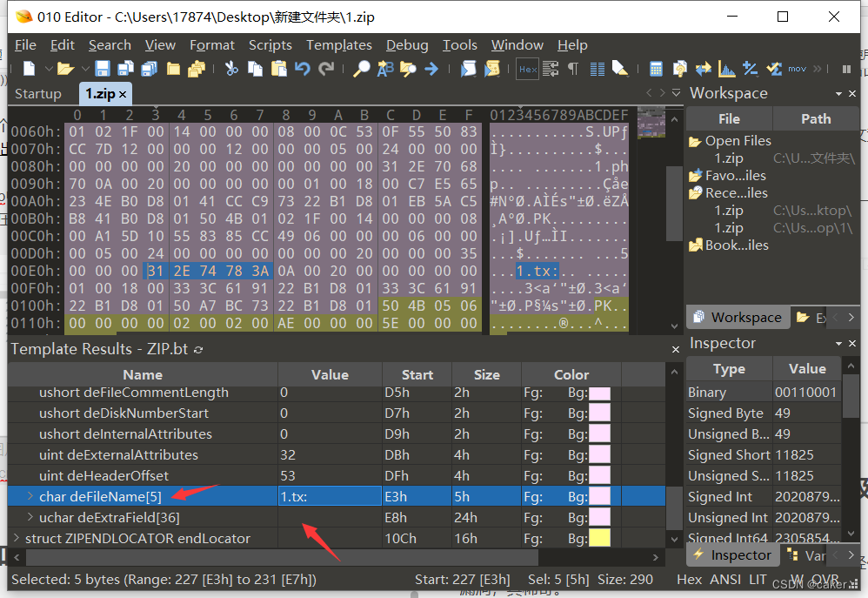The height and width of the screenshot is (598, 868).
Task: Close the Template Results panel
Action: click(676, 350)
